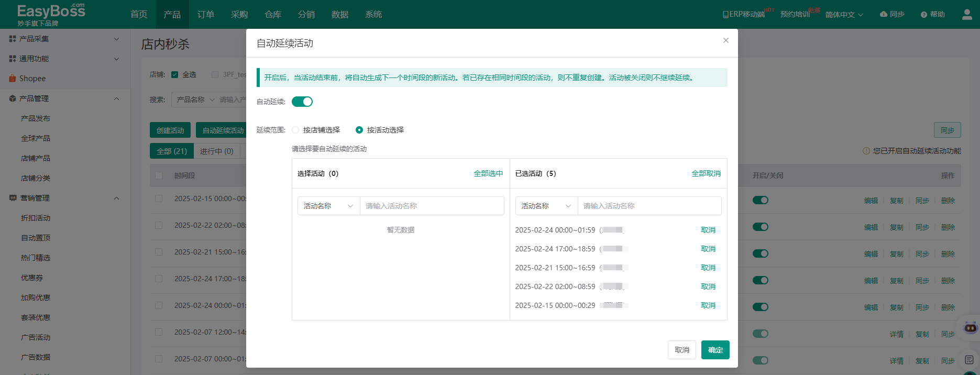Open 优惠券 in the sidebar
The height and width of the screenshot is (375, 980).
(x=32, y=278)
